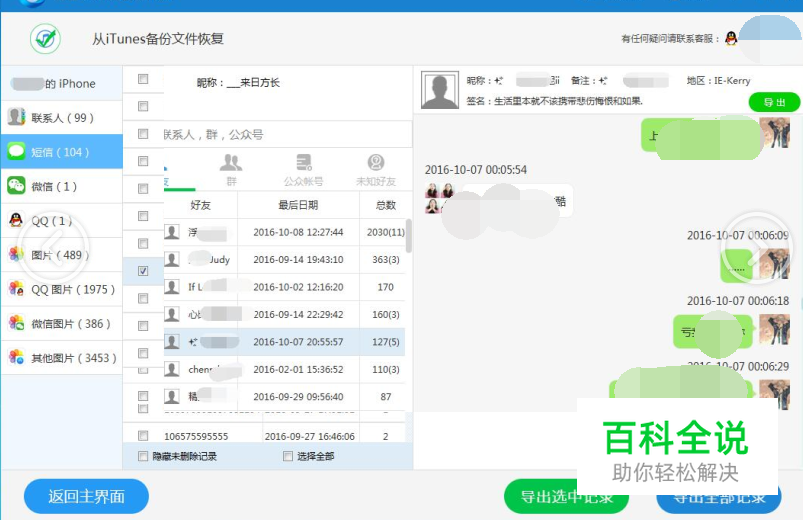Select the date 2016-09-14 19:43:10
The height and width of the screenshot is (520, 803).
(298, 259)
